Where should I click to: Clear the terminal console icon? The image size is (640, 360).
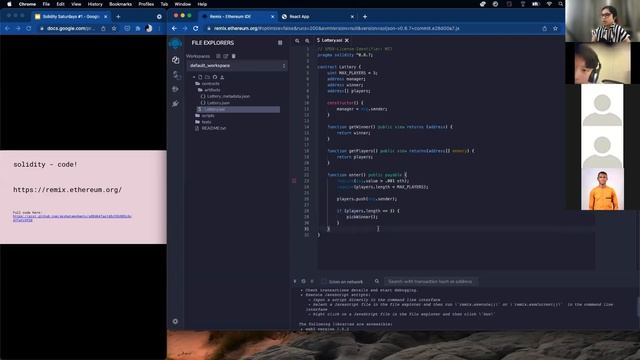303,281
